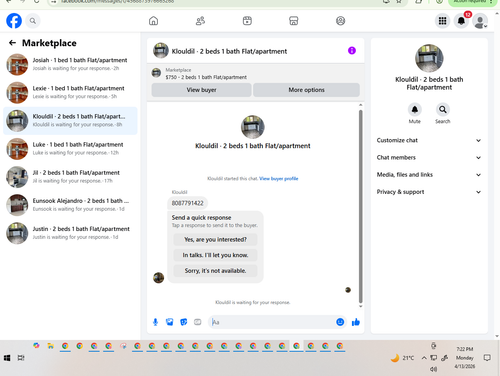Go to Home feed icon

[x=153, y=21]
